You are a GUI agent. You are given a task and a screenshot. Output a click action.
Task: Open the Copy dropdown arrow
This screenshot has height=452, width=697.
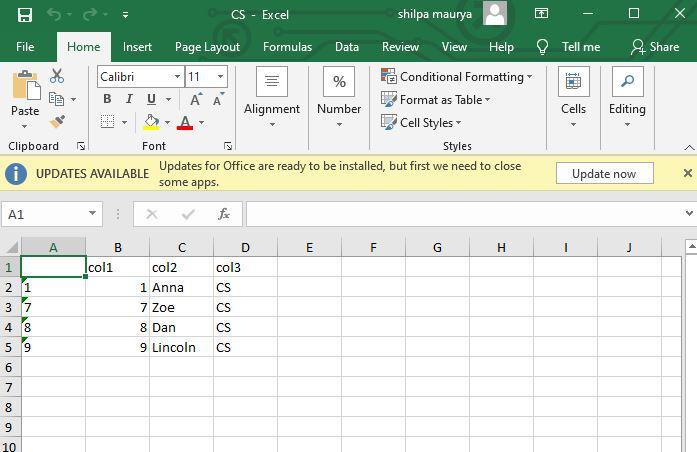(73, 100)
